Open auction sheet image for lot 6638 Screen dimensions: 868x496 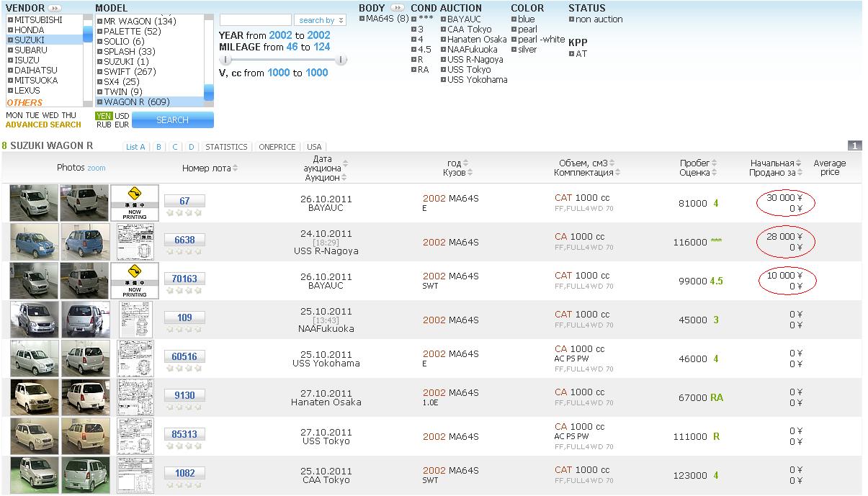coord(134,242)
